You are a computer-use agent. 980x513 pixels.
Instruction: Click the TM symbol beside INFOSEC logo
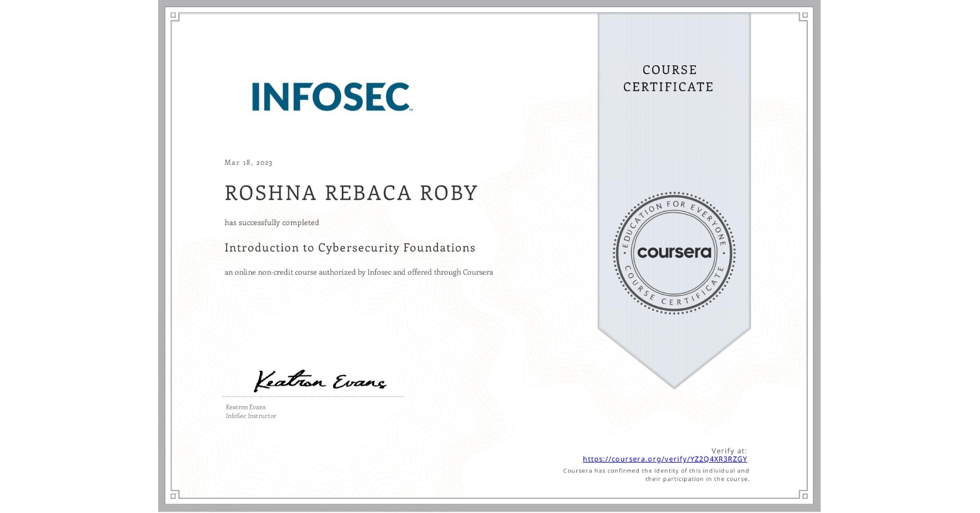pyautogui.click(x=411, y=110)
